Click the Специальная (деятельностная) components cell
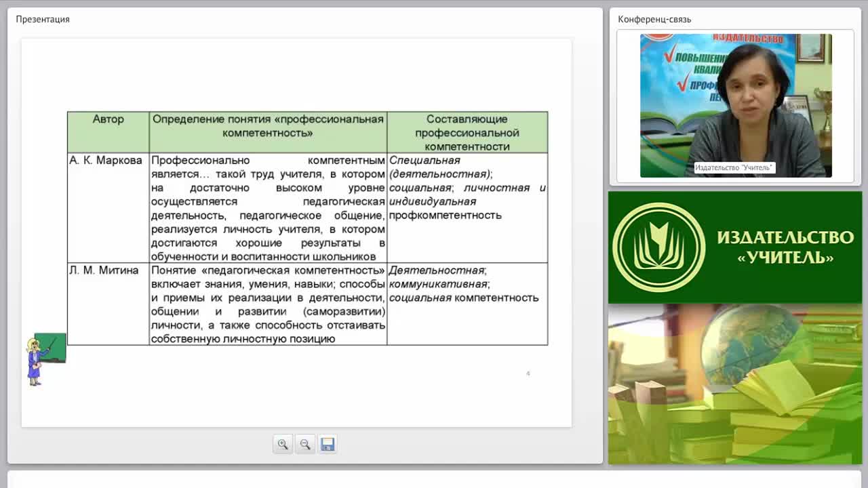 [467, 207]
